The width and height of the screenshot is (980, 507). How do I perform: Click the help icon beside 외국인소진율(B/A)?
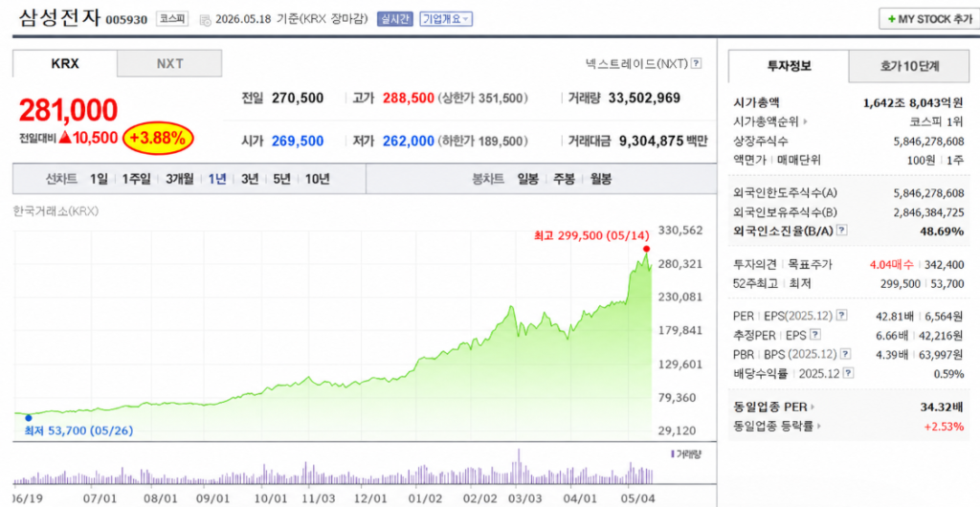coord(842,231)
